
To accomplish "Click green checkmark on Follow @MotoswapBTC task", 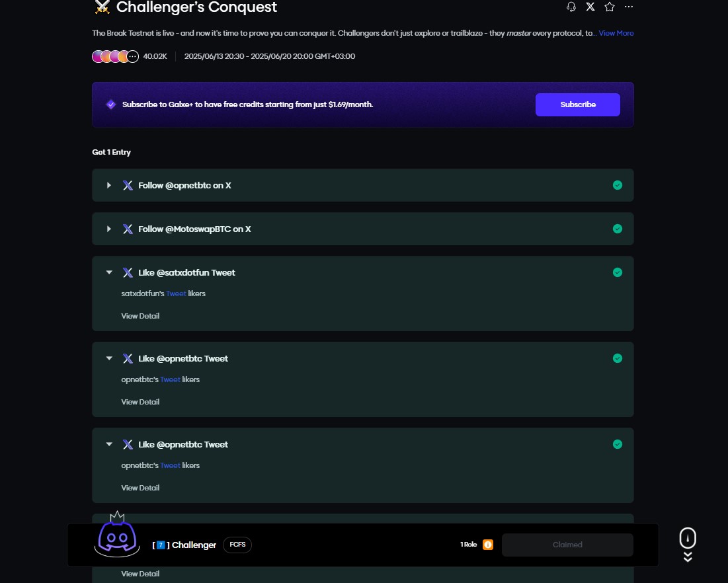I will pyautogui.click(x=618, y=229).
